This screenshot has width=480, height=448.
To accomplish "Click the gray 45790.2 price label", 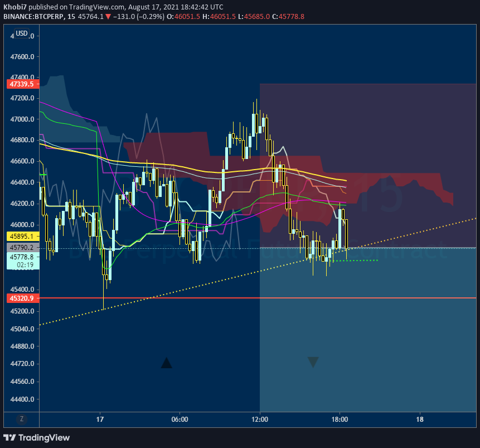I will point(23,247).
